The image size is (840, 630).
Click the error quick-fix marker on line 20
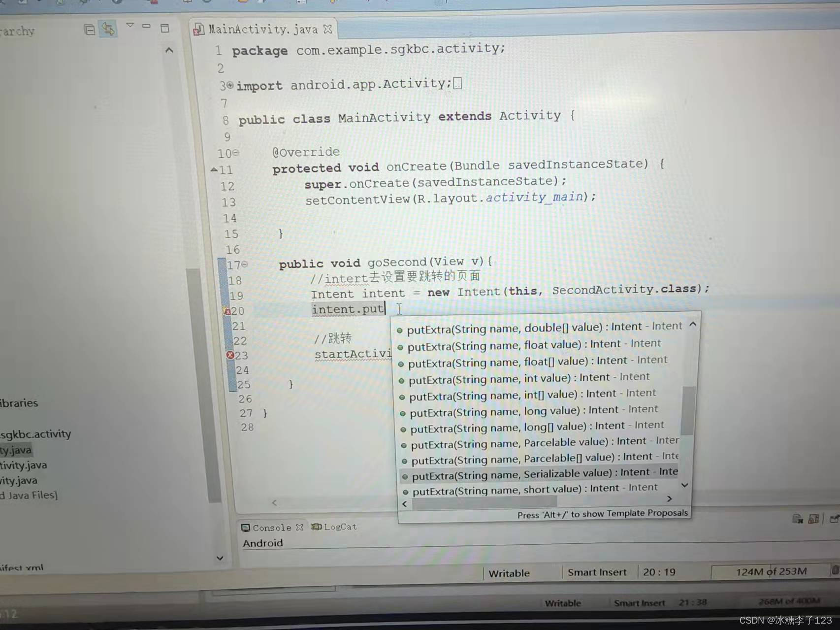[226, 311]
